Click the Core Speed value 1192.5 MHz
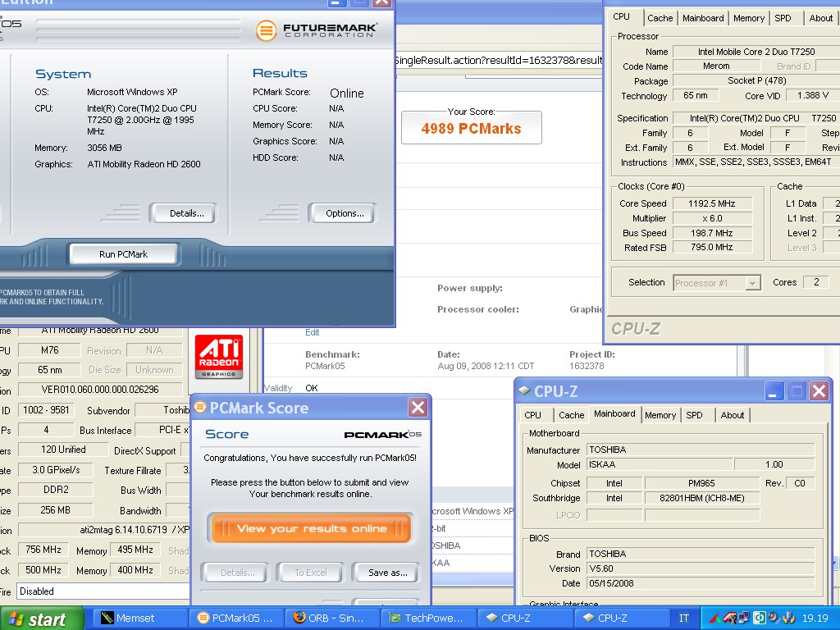The image size is (840, 630). pyautogui.click(x=712, y=203)
